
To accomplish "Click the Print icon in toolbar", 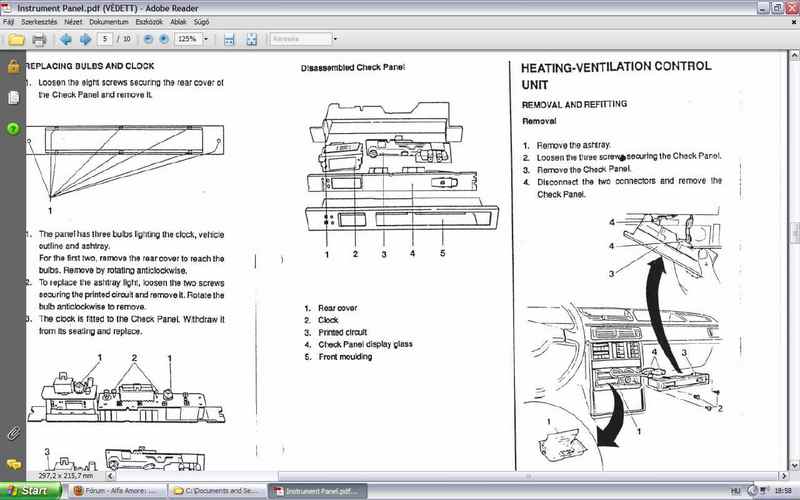I will click(39, 39).
